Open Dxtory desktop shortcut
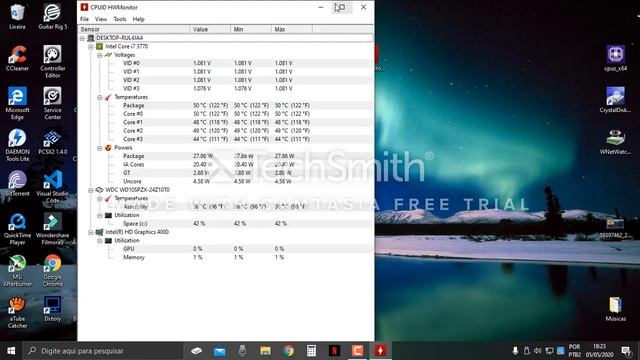This screenshot has height=360, width=640. pyautogui.click(x=53, y=309)
